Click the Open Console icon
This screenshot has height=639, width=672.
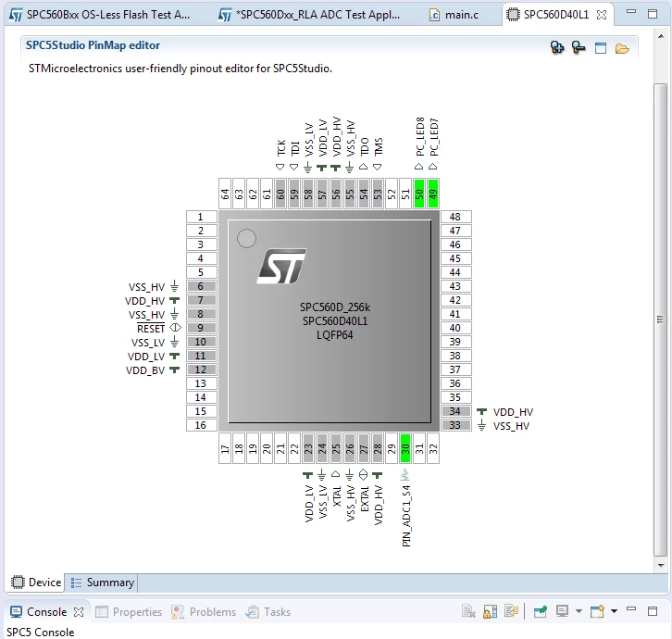[597, 611]
